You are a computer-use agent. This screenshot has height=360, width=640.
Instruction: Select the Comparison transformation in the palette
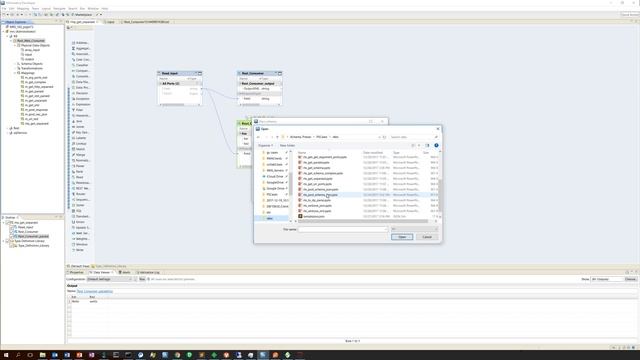(x=81, y=71)
